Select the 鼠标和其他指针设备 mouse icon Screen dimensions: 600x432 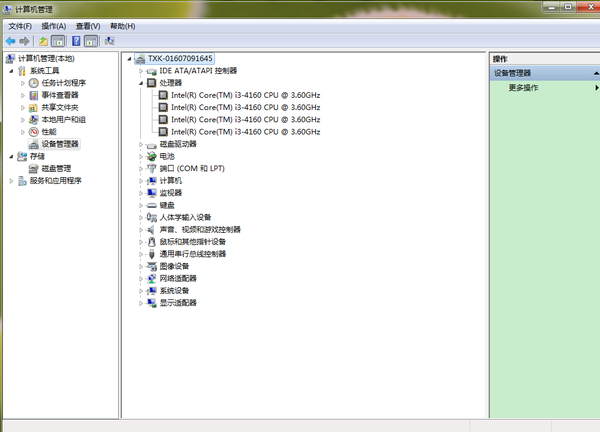tap(152, 242)
